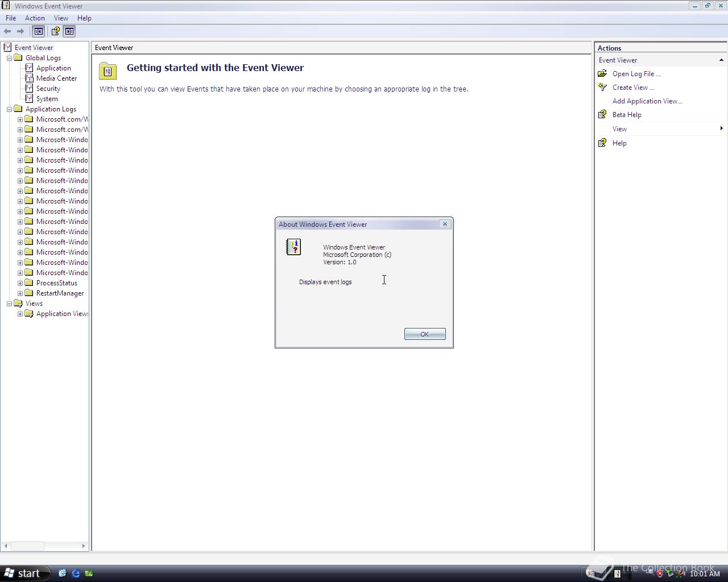Select the Media Center log icon
This screenshot has height=582, width=728.
29,78
